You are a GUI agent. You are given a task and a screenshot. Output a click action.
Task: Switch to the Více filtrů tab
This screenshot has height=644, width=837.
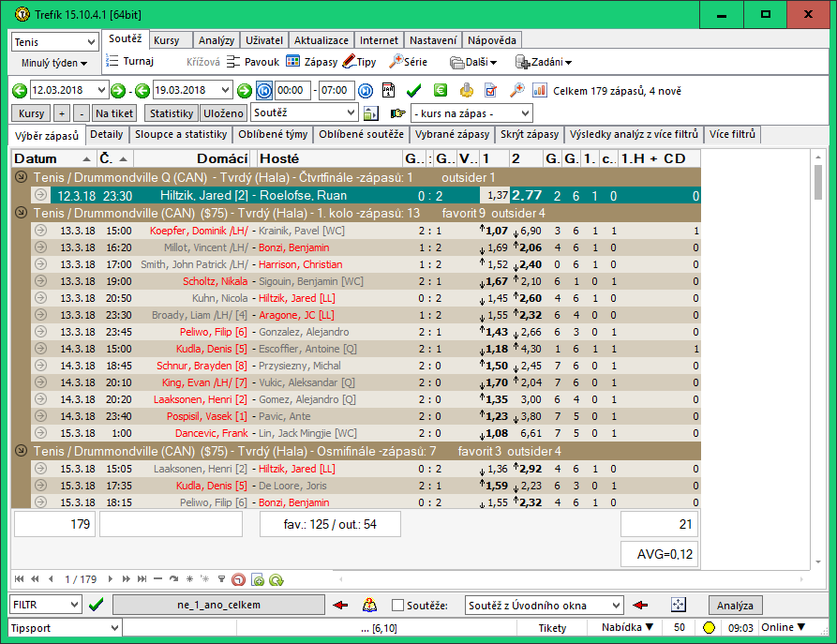(732, 135)
